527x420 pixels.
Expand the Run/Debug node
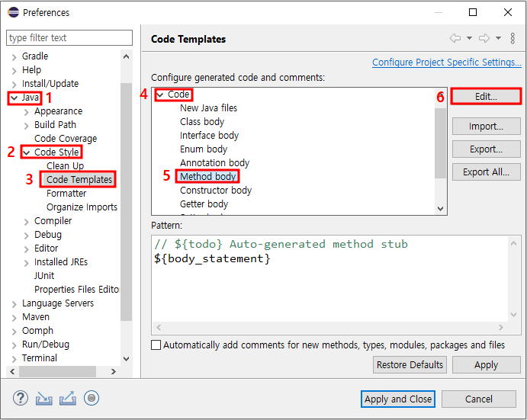[14, 345]
